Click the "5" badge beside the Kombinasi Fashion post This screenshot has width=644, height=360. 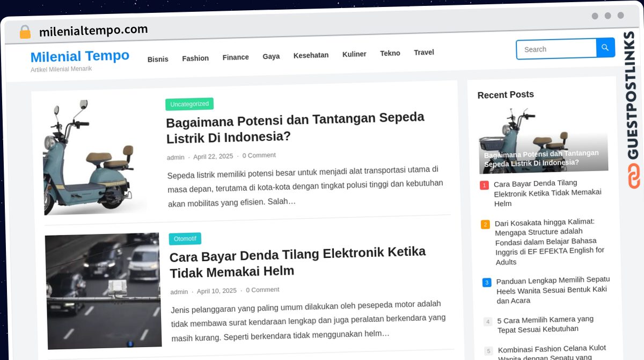[488, 351]
